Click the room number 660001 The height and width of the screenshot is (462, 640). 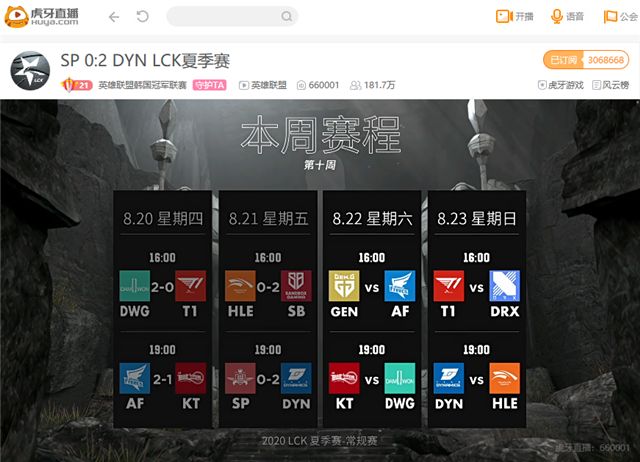pos(324,85)
